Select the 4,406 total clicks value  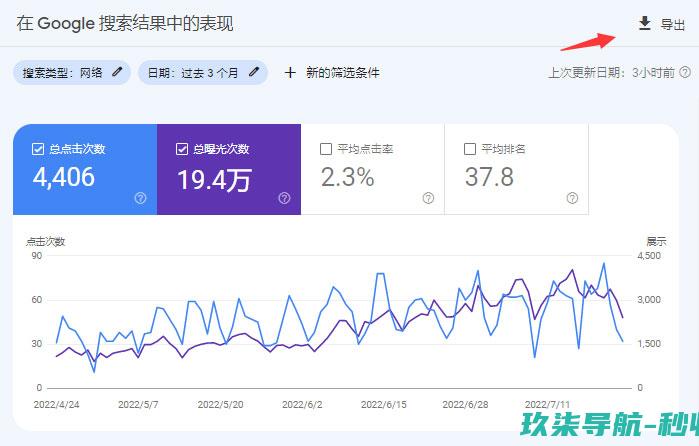64,177
